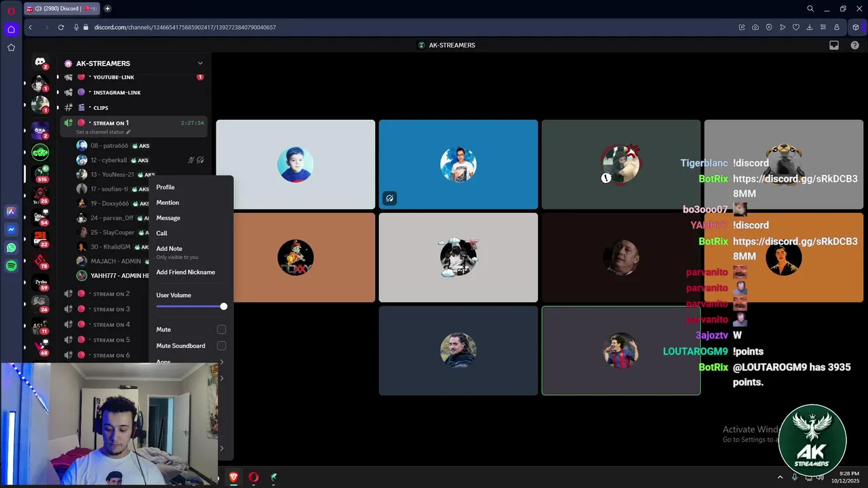The height and width of the screenshot is (488, 868).
Task: Open Opera main menu logo
Action: [x=11, y=11]
